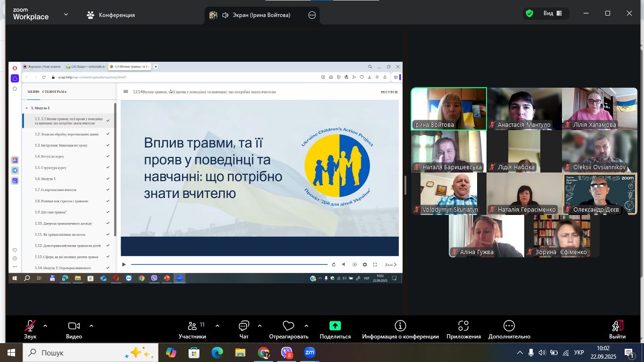Click the Share screen (Поделиться) icon
Viewport: 644px width, 362px height.
pyautogui.click(x=335, y=326)
